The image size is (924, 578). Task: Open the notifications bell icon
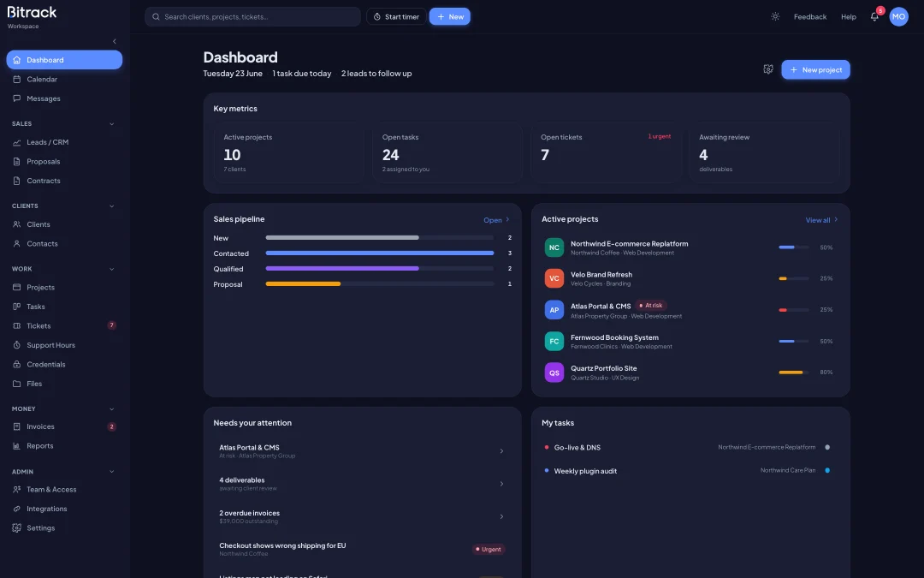(874, 16)
